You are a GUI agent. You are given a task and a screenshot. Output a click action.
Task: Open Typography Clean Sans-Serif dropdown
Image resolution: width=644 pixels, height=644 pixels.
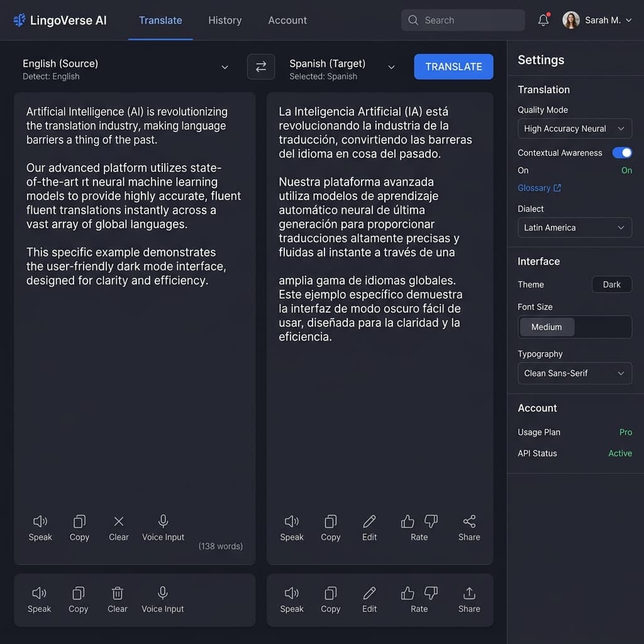pyautogui.click(x=575, y=373)
